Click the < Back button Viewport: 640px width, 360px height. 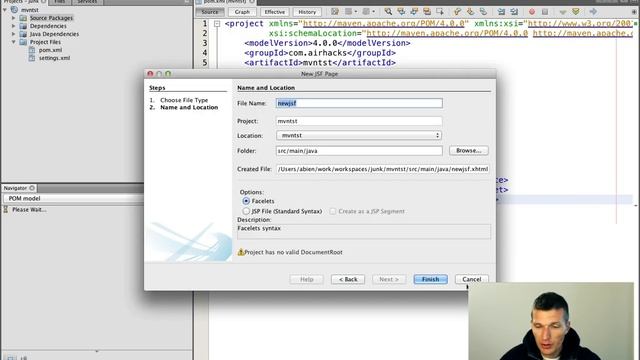348,279
